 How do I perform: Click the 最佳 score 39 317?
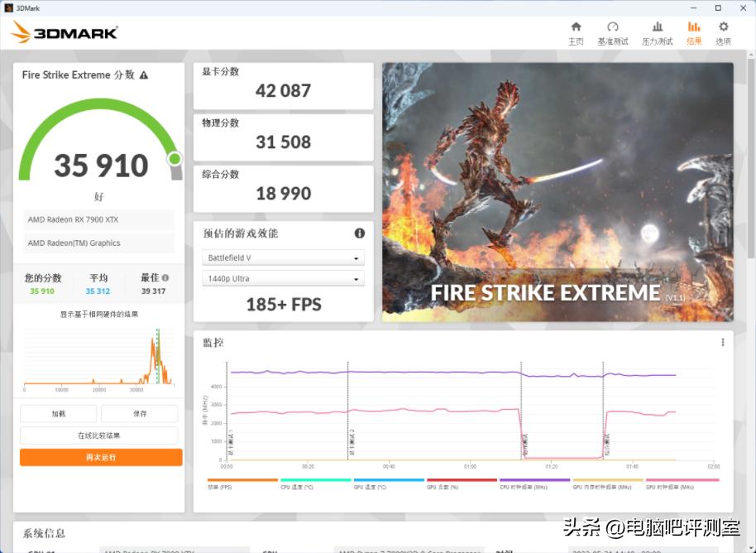tap(153, 291)
